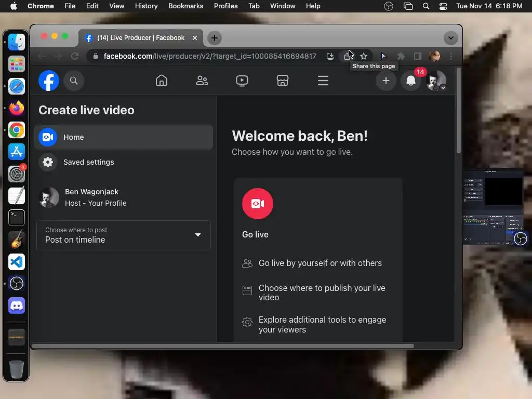This screenshot has width=532, height=399.
Task: Open the History menu
Action: pos(146,6)
